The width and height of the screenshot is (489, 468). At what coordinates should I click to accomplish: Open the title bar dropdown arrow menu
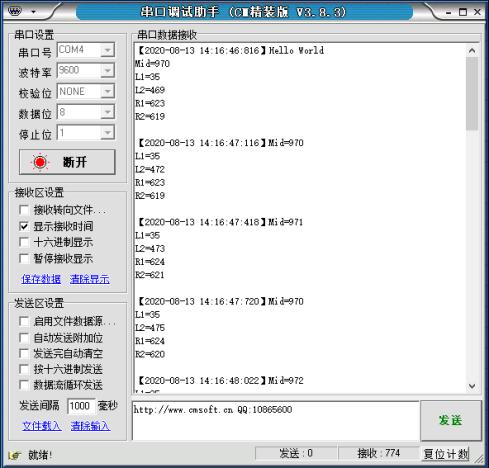click(x=33, y=12)
